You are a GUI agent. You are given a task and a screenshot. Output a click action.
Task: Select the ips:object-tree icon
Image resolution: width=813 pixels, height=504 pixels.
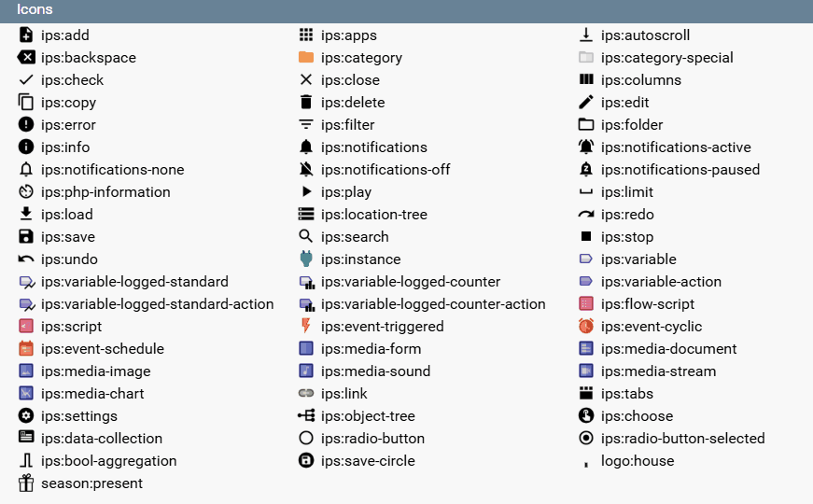point(306,416)
